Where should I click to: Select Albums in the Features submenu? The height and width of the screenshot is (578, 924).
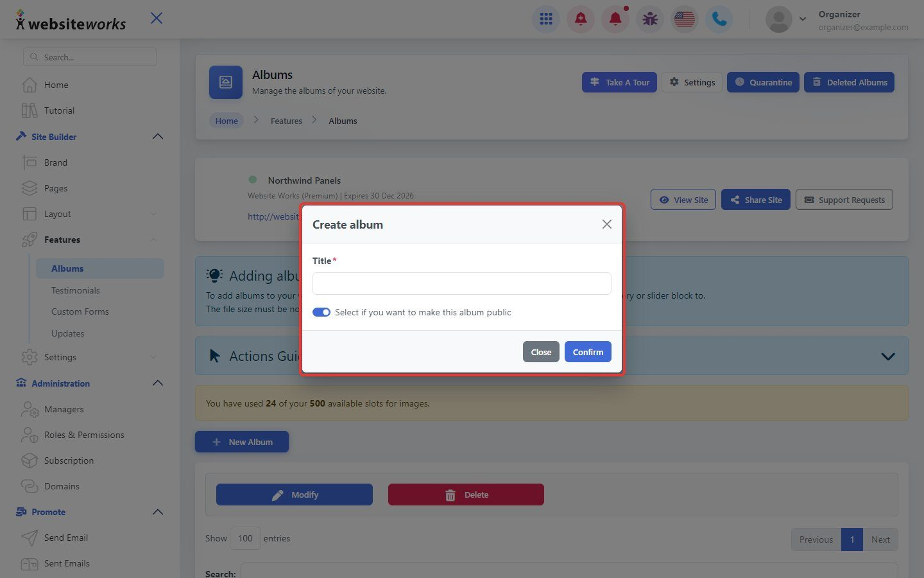(x=99, y=268)
